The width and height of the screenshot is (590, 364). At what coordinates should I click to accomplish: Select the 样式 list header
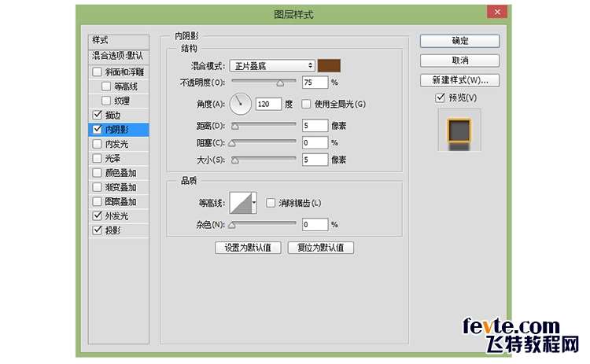pos(119,40)
